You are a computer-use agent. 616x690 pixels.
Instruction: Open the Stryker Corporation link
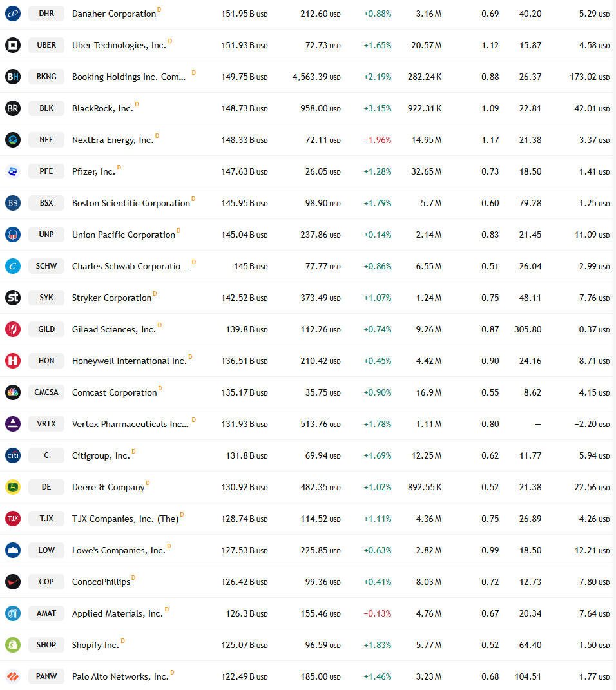pos(111,298)
